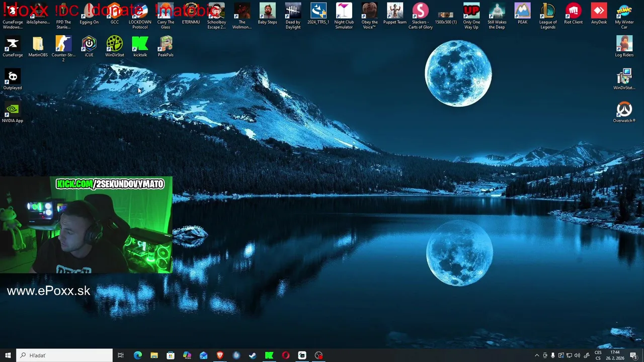Open the volume speaker tray icon
This screenshot has height=362, width=644.
[577, 355]
